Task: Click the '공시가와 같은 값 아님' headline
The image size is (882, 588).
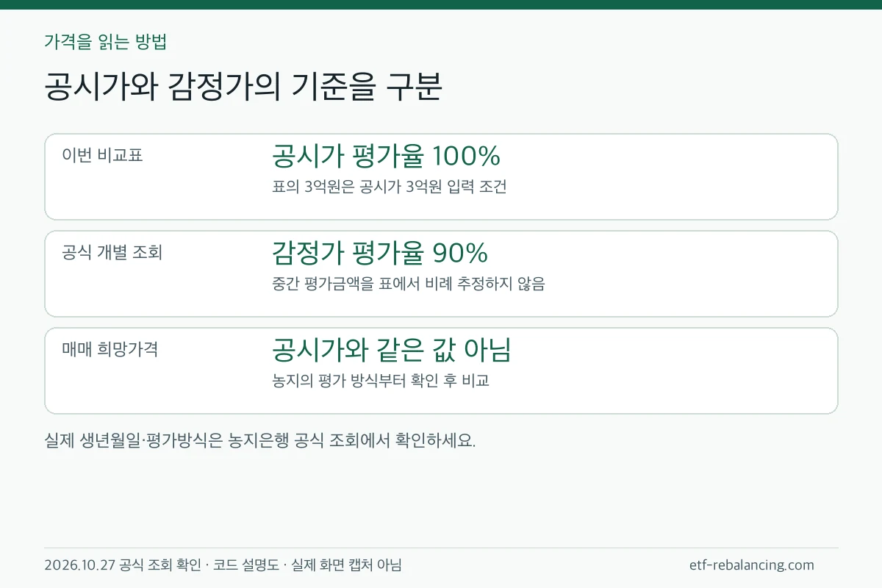Action: pyautogui.click(x=392, y=350)
